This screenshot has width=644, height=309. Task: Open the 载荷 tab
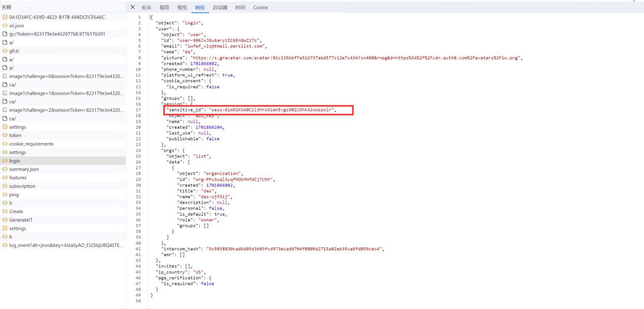pos(164,8)
